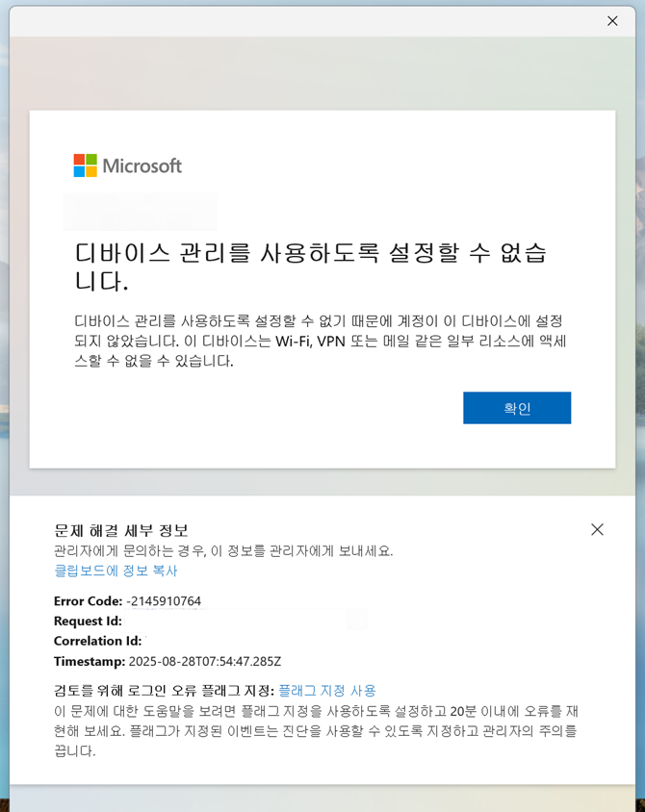Click the Request Id label
Viewport: 645px width, 812px height.
(x=88, y=621)
